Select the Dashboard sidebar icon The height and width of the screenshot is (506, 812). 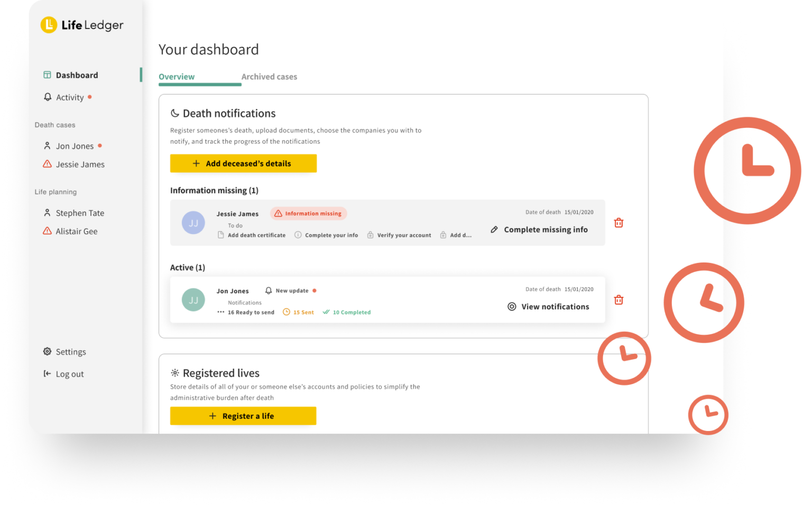[48, 74]
